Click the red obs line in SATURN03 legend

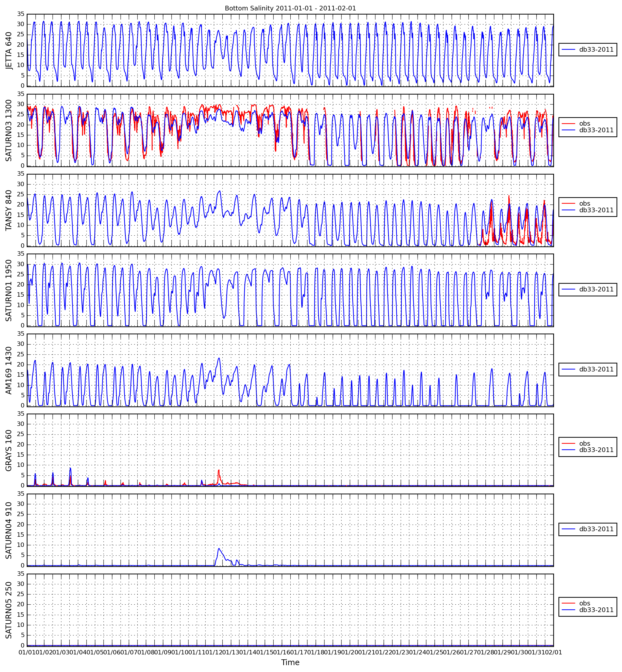click(568, 124)
